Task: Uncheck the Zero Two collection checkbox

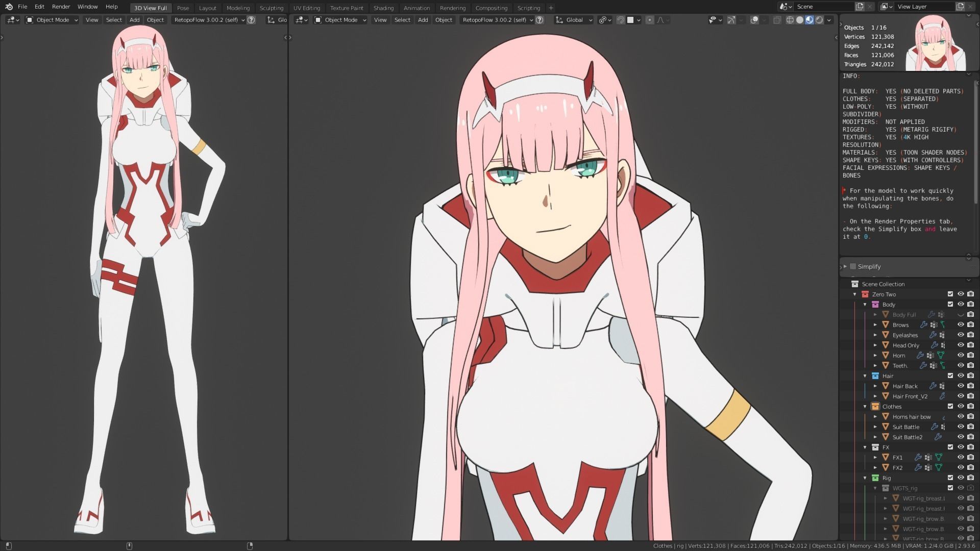Action: point(950,294)
